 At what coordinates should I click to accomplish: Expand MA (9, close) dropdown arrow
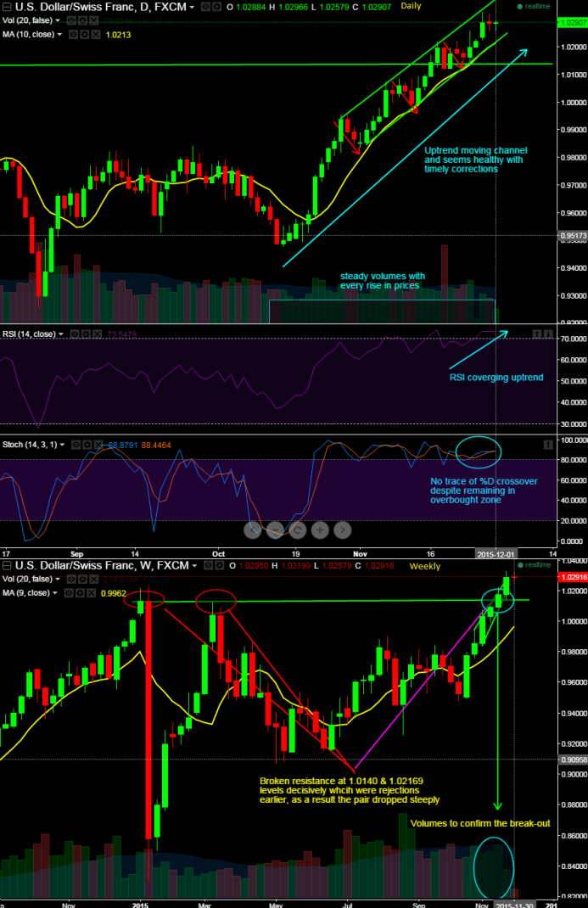(55, 593)
